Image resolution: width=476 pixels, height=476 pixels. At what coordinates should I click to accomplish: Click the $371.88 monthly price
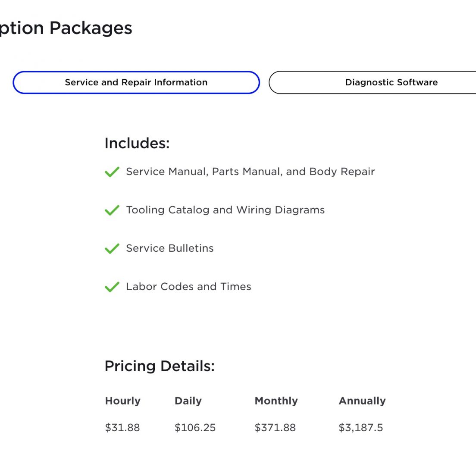coord(275,427)
